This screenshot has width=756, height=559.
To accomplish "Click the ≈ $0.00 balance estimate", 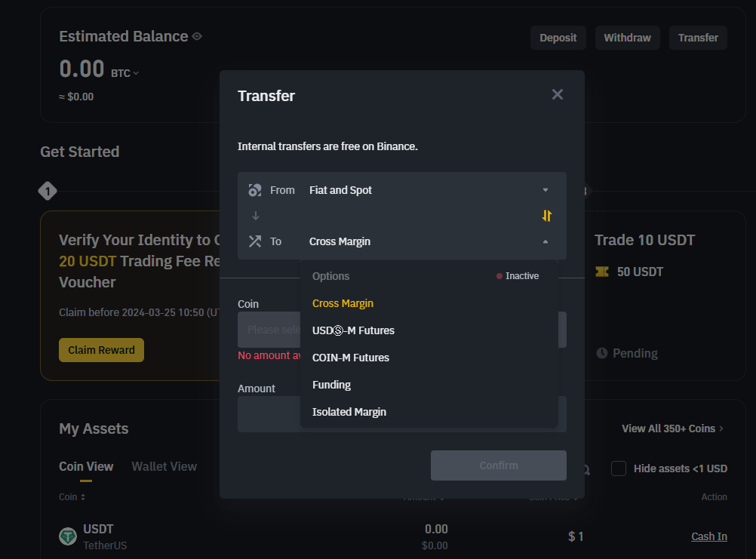I will pyautogui.click(x=76, y=97).
